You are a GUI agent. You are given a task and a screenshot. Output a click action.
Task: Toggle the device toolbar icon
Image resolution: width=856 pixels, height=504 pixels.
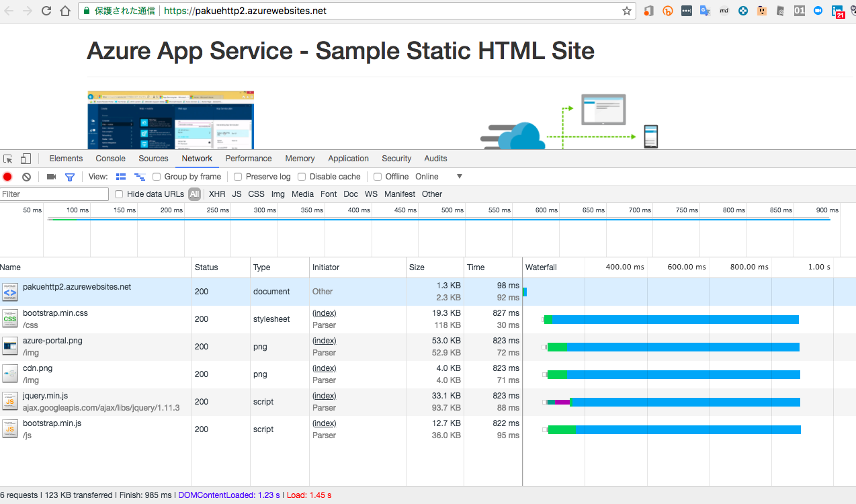(x=26, y=159)
